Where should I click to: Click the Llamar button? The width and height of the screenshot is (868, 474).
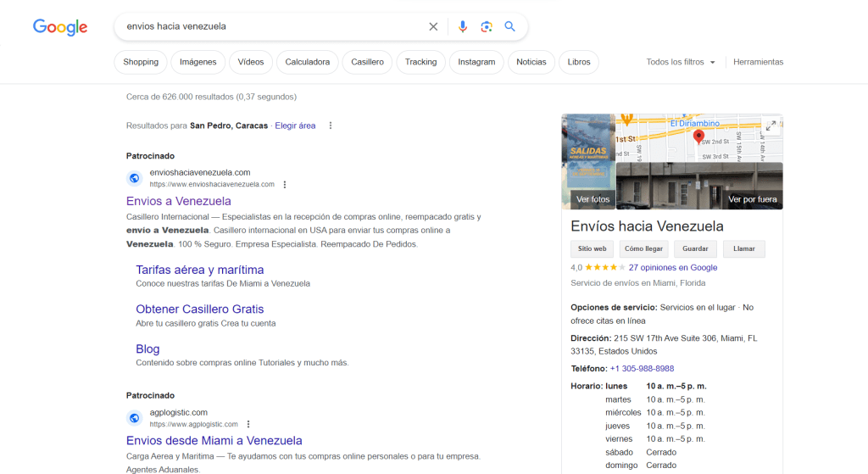pyautogui.click(x=744, y=249)
